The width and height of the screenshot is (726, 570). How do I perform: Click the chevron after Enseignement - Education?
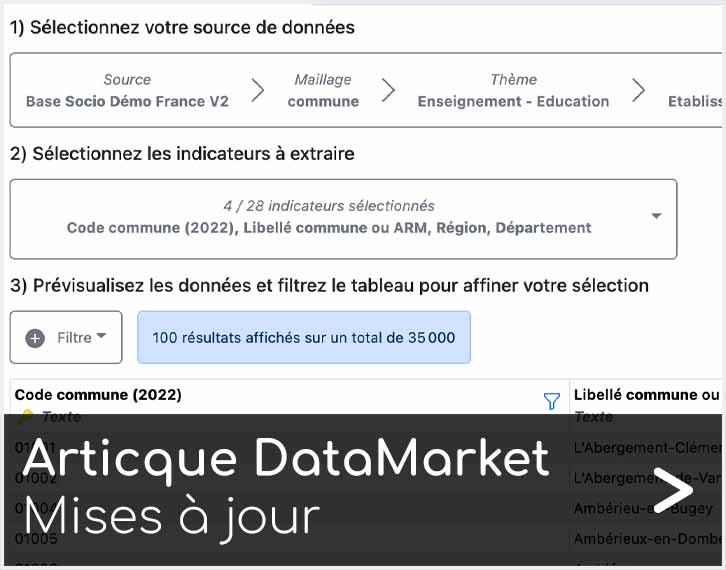coord(638,91)
